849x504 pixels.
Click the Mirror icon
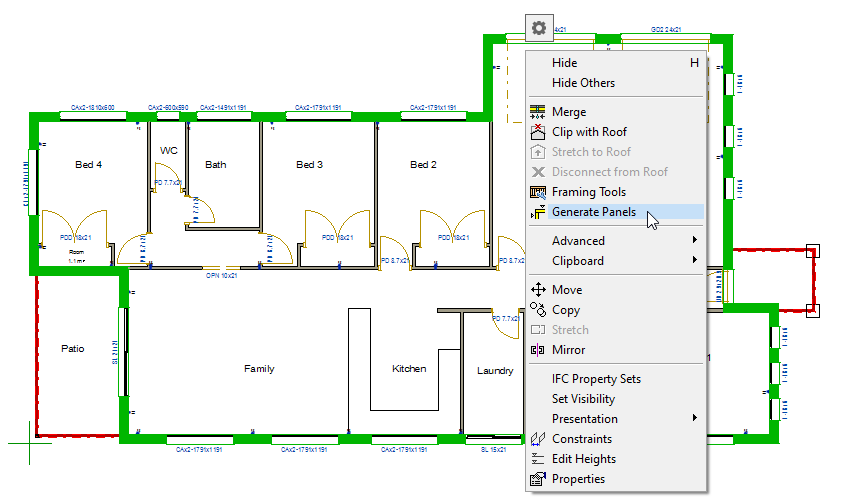(537, 350)
